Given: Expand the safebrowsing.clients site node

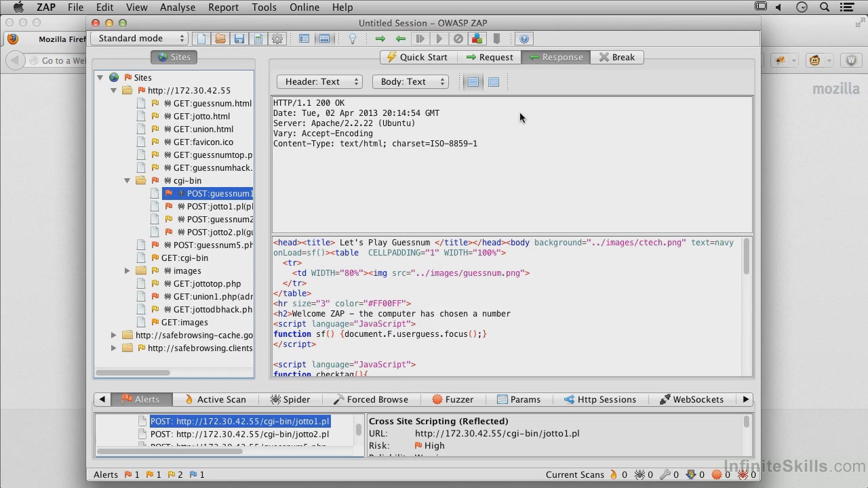Looking at the screenshot, I should 114,348.
